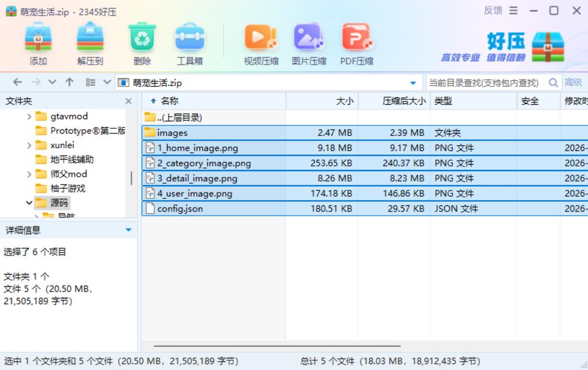
Task: Collapse the 源码 folder tree node
Action: coord(29,203)
